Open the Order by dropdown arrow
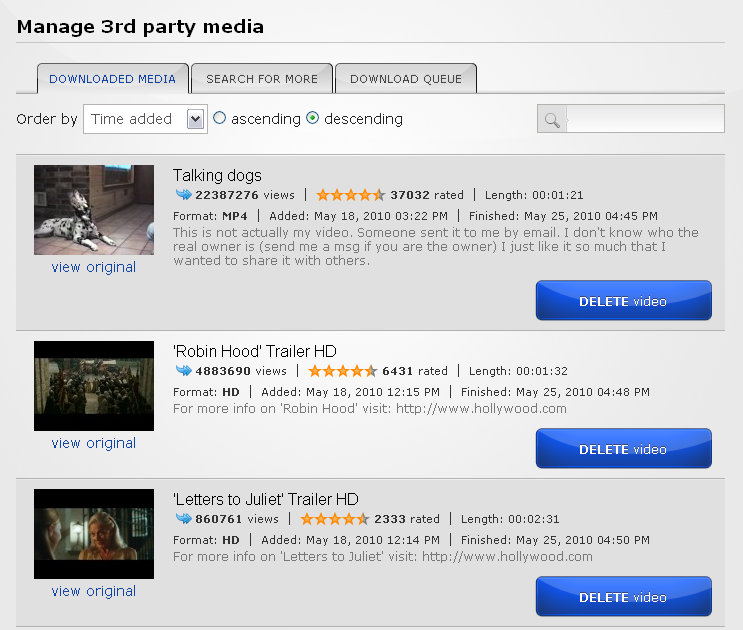 [x=195, y=119]
